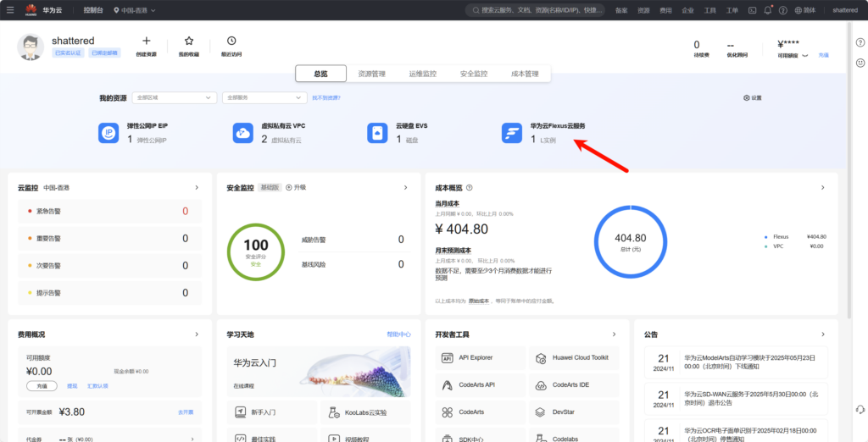Open the CloudShell terminal icon

click(x=749, y=10)
